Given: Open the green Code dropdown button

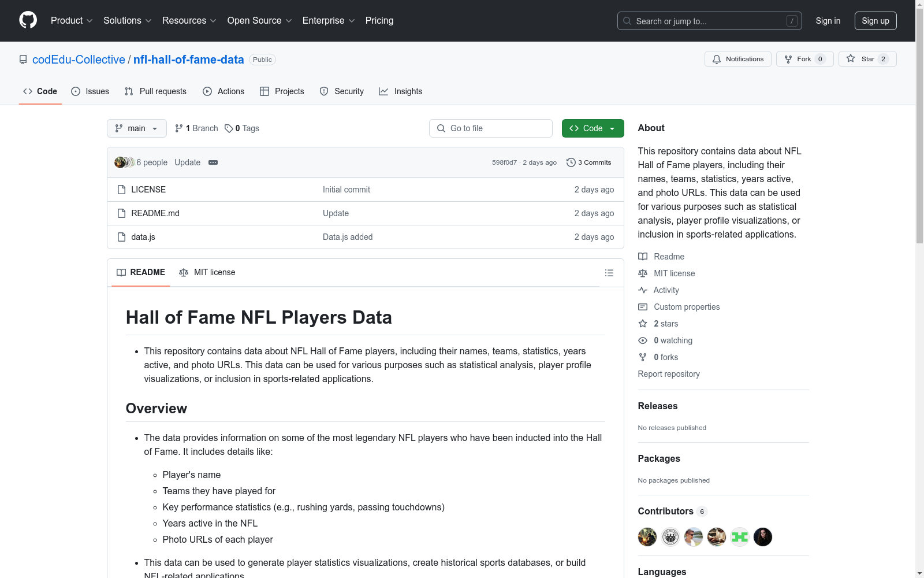Looking at the screenshot, I should click(x=593, y=128).
